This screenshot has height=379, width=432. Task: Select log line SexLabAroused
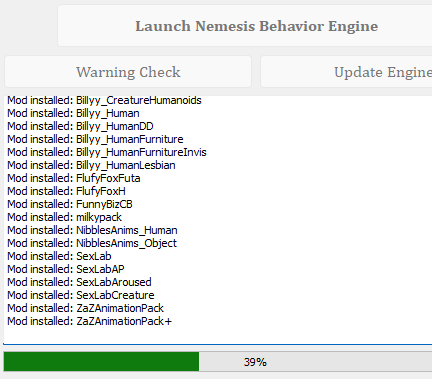coord(79,282)
